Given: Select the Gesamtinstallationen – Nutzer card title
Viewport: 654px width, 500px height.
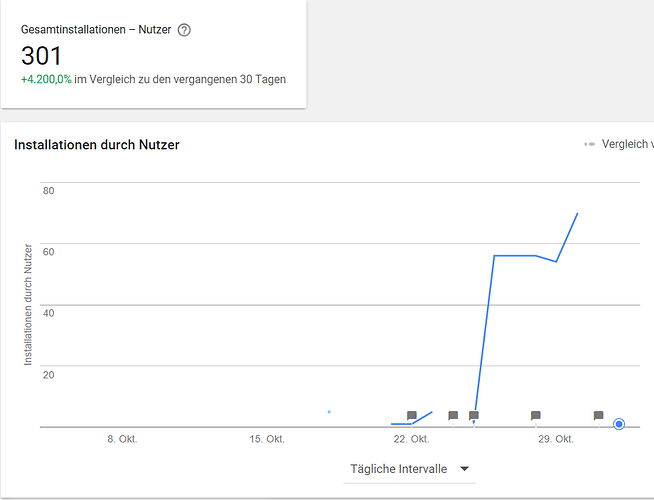Looking at the screenshot, I should pos(96,30).
